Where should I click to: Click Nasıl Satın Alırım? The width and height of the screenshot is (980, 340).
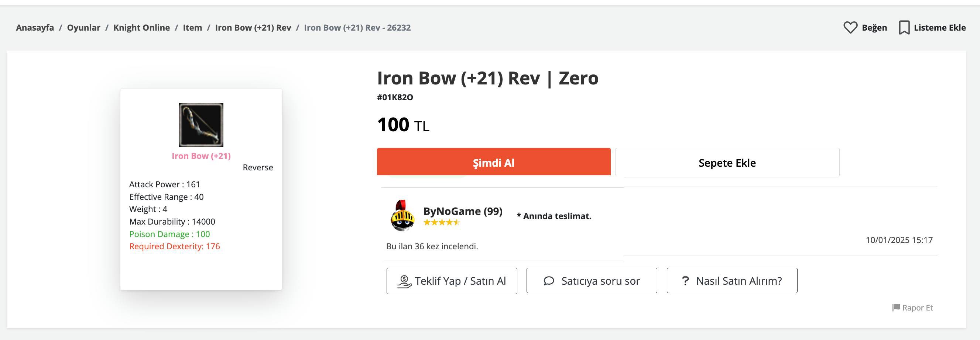[731, 281]
